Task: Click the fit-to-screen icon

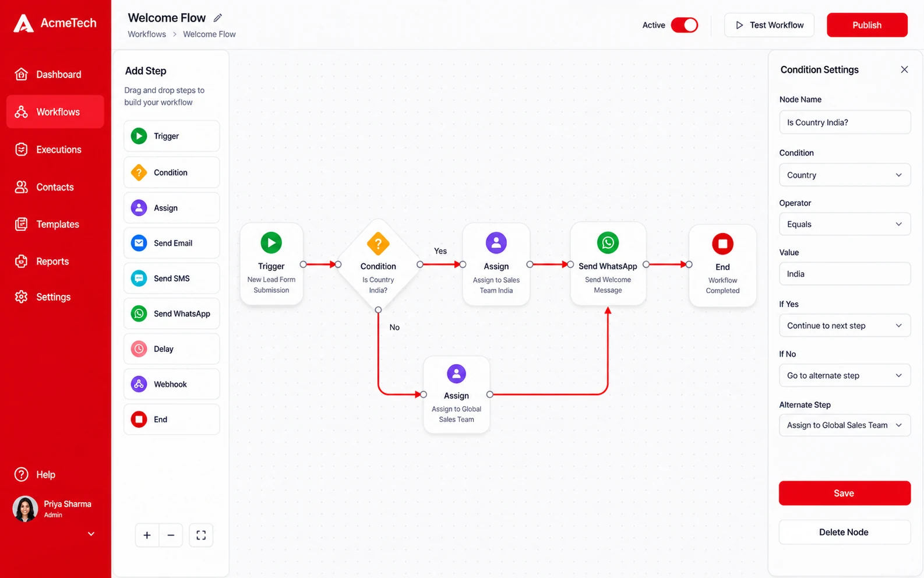Action: point(201,535)
